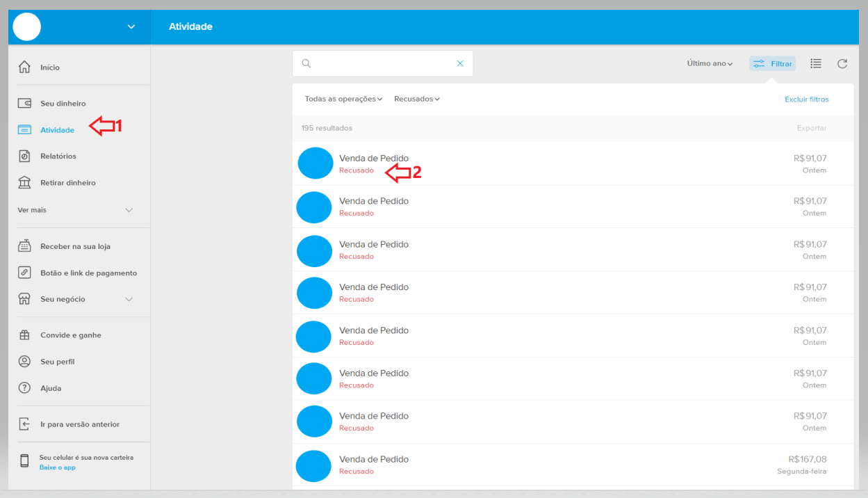Open the Ajuda question mark icon
868x498 pixels.
coord(24,388)
